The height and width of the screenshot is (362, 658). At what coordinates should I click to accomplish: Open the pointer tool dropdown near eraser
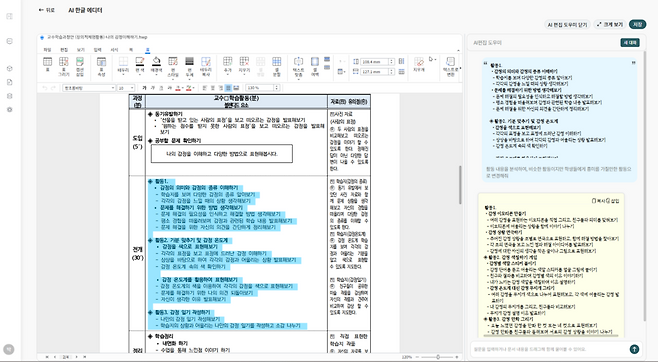[x=435, y=60]
